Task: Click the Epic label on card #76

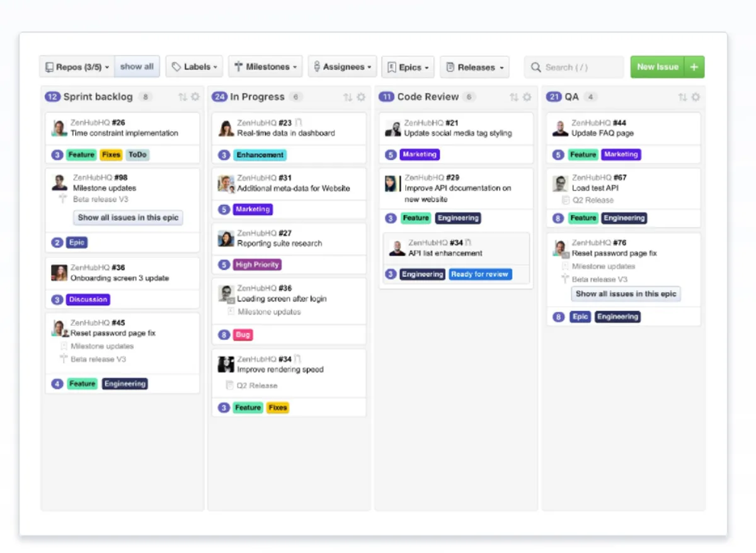Action: point(580,317)
